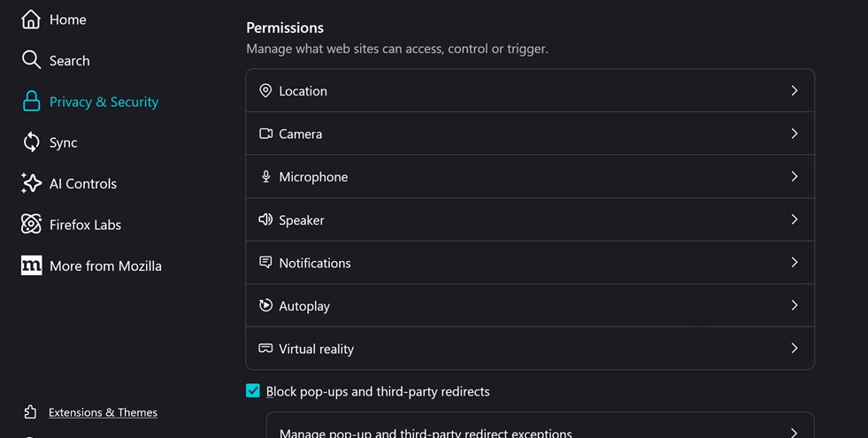Click the Mozilla logo icon
The height and width of the screenshot is (438, 868).
(31, 265)
